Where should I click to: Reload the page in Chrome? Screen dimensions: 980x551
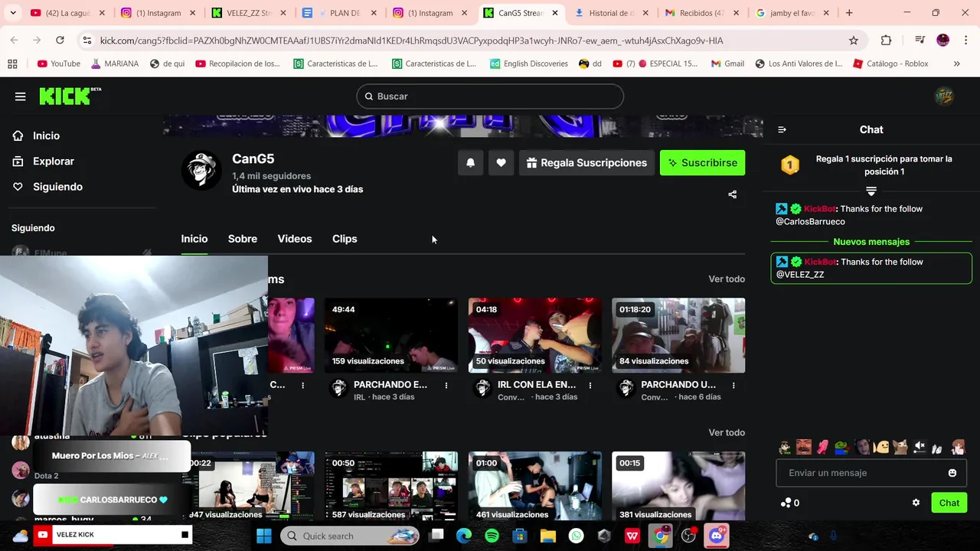60,41
